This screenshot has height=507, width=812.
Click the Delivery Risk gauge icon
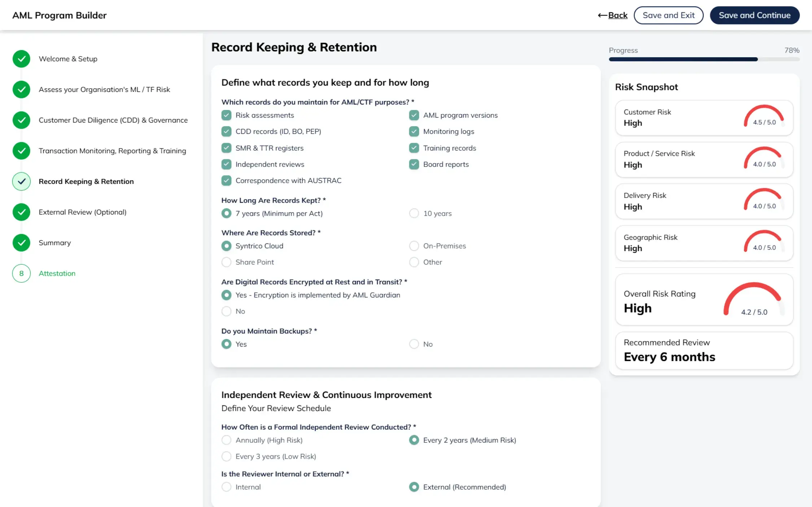coord(764,199)
